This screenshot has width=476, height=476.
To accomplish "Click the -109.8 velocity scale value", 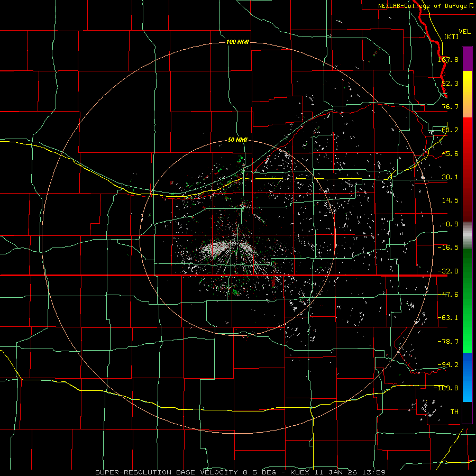I will pos(446,388).
